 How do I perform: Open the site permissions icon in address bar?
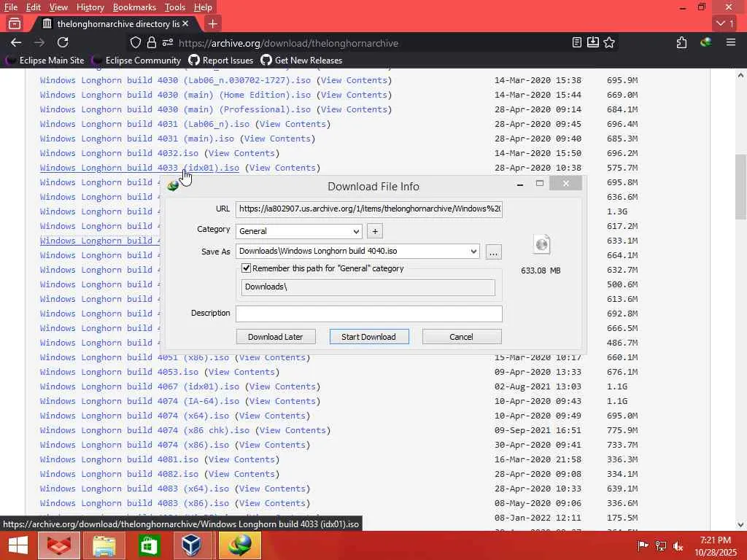tap(167, 43)
